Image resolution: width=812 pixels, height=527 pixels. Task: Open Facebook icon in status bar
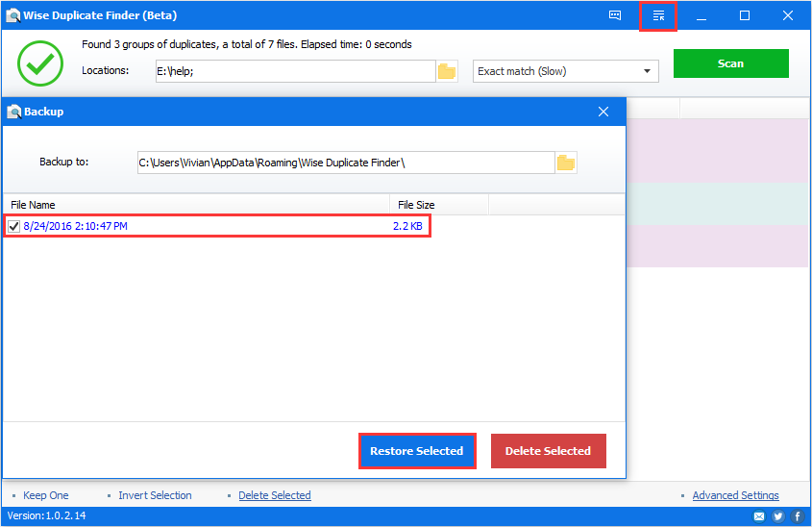click(x=798, y=516)
